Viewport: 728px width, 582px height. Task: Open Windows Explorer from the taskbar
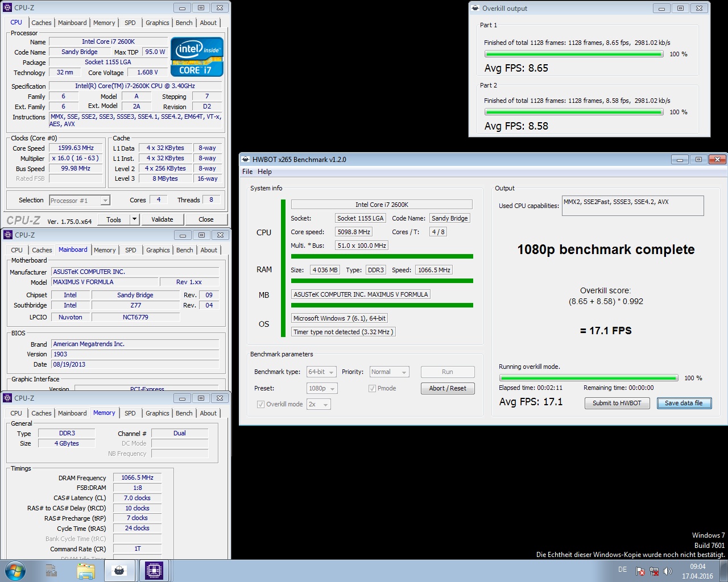click(86, 571)
